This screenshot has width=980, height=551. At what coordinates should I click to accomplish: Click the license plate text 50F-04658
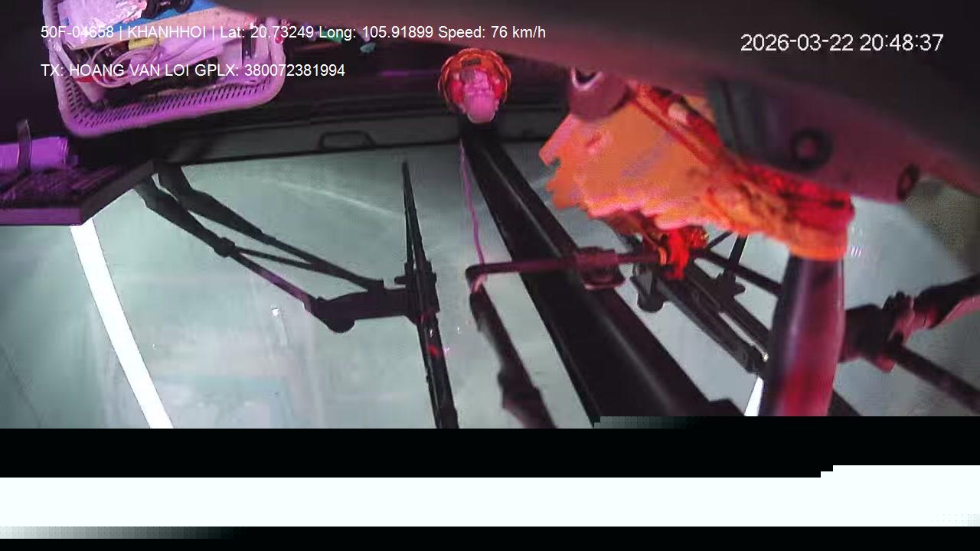77,32
